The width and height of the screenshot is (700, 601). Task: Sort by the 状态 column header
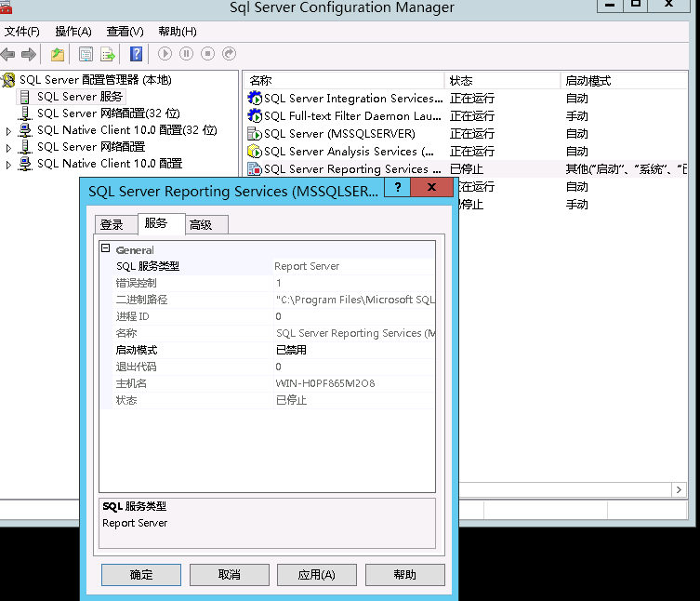502,81
